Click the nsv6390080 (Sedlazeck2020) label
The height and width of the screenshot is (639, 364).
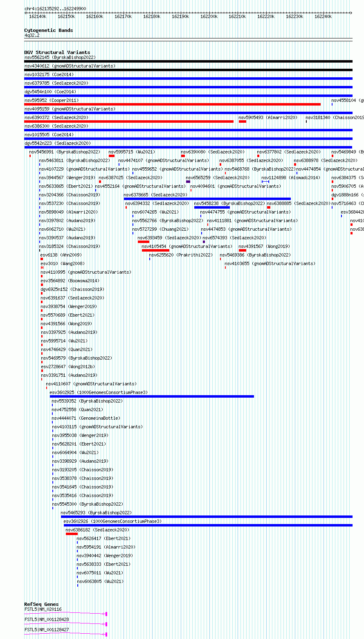[213, 152]
